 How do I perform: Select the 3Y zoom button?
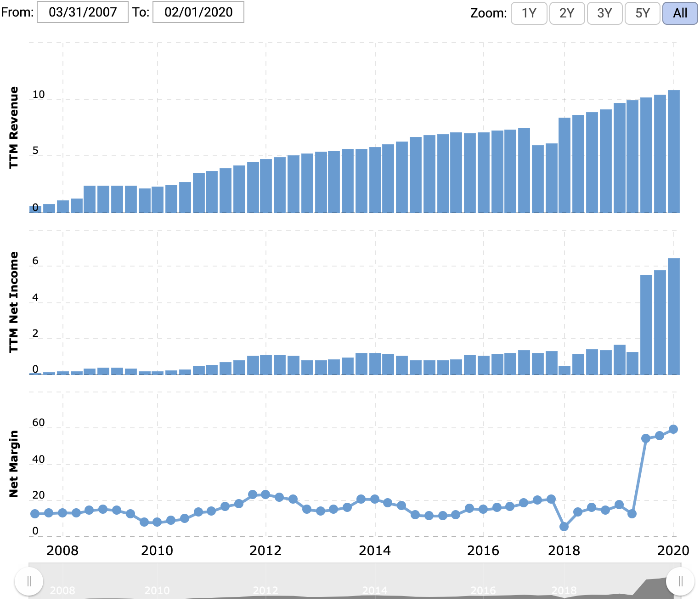604,13
